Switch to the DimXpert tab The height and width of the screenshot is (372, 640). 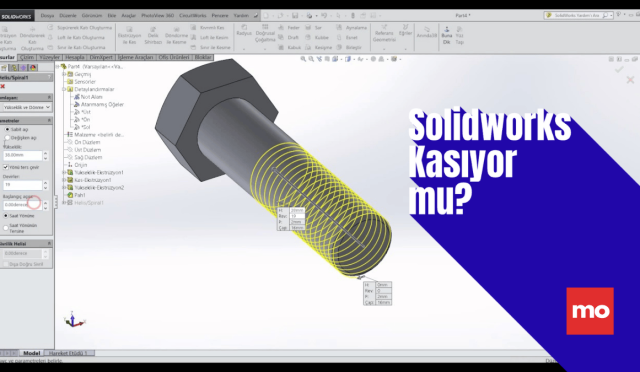(x=101, y=58)
